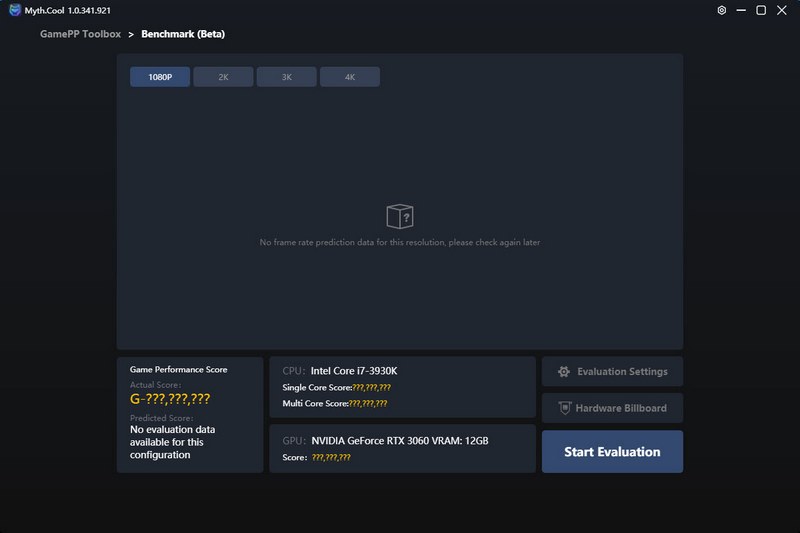Viewport: 800px width, 533px height.
Task: Click the Evaluation Settings gear icon
Action: (x=564, y=372)
